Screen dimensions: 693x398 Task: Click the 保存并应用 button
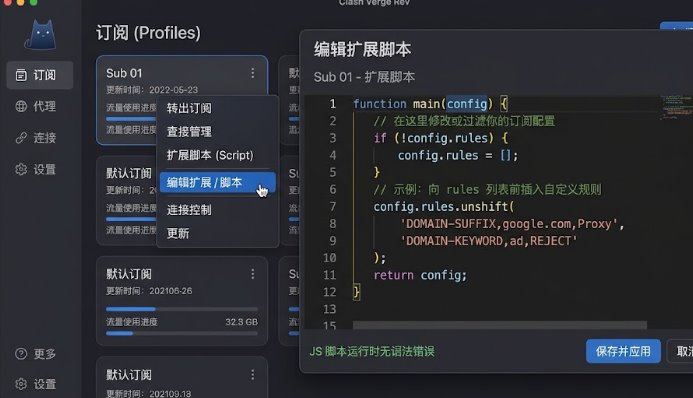[623, 351]
